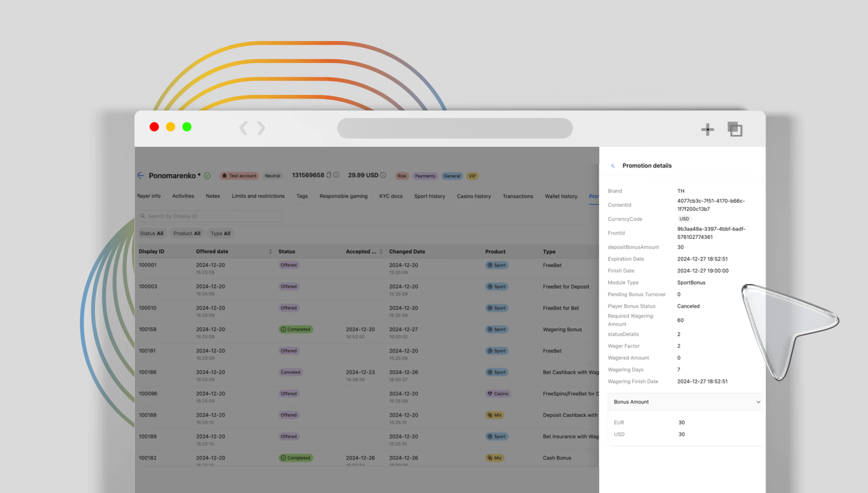Open the Wallet history tab

(x=561, y=196)
